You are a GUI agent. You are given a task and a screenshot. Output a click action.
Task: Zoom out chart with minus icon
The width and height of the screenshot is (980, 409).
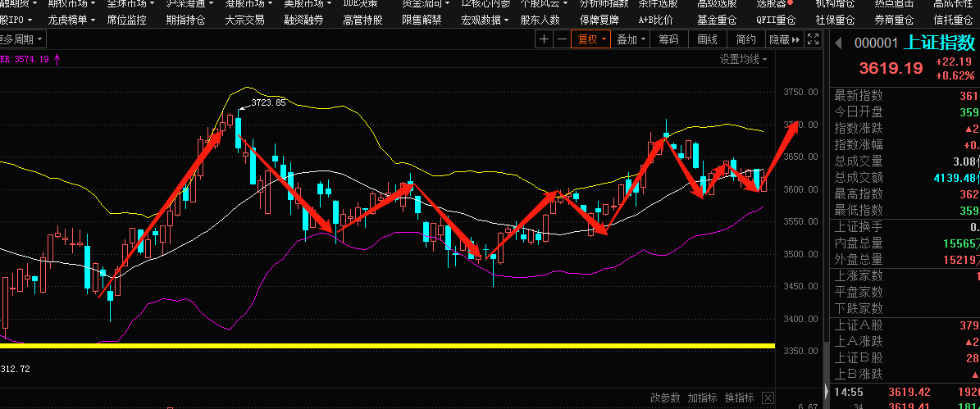pos(562,39)
